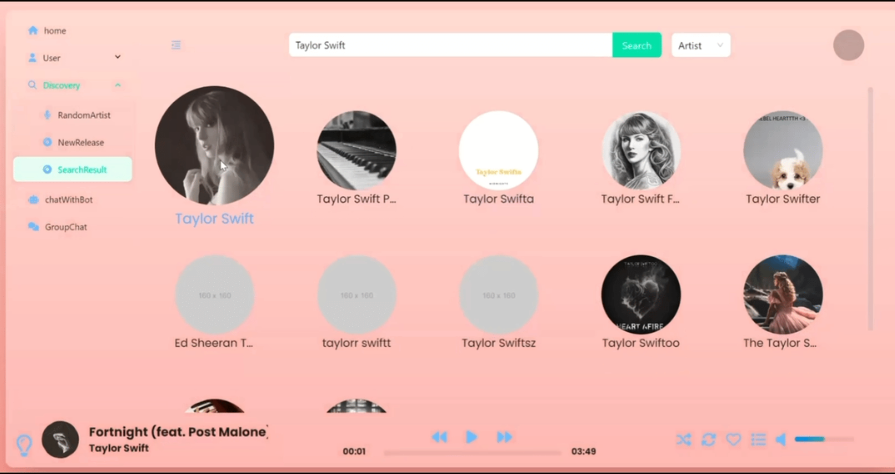
Task: Click the NewRelease disc icon
Action: click(x=47, y=142)
